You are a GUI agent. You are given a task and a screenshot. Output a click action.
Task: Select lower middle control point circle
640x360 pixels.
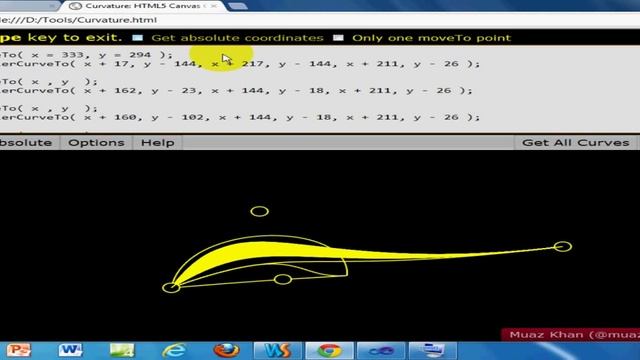[282, 279]
